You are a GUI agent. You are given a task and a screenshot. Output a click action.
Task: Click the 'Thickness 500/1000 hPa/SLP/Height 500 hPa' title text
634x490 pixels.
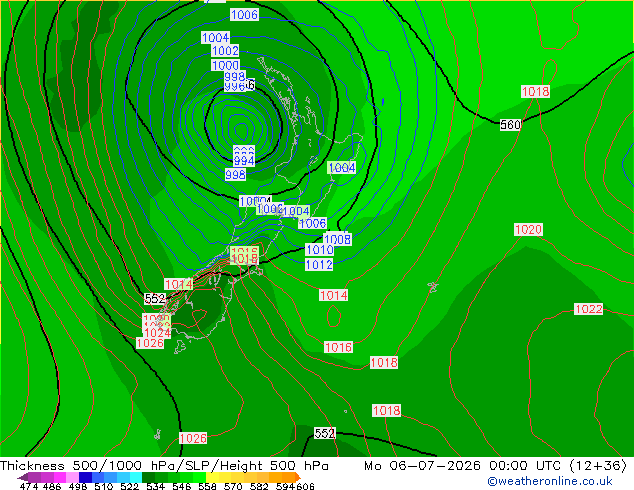pyautogui.click(x=164, y=466)
